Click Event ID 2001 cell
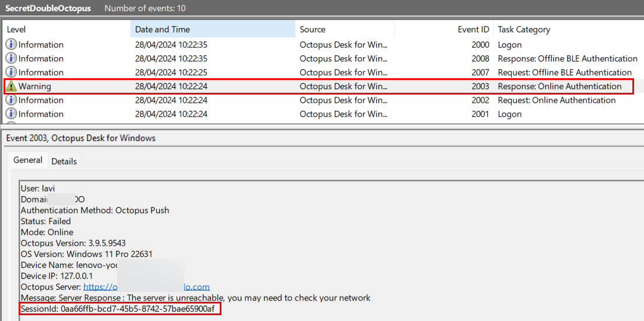Screen dimensions: 644x321 coord(480,114)
